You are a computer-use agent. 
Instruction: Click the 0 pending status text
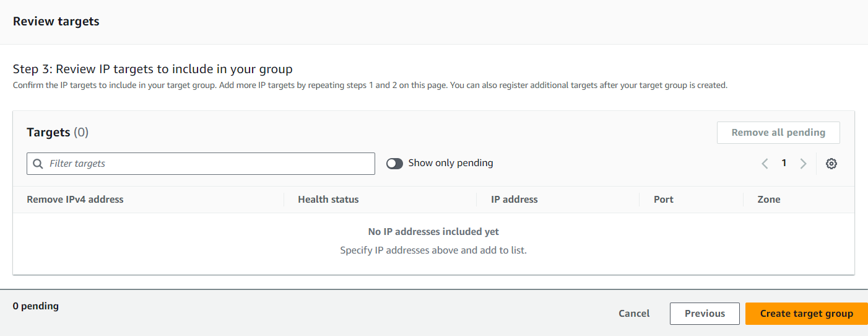(36, 306)
